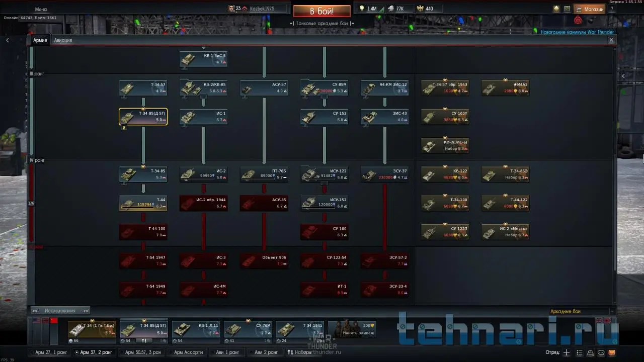The width and height of the screenshot is (644, 362).
Task: Select the Арм 27, 1 ранг preset
Action: (x=50, y=352)
